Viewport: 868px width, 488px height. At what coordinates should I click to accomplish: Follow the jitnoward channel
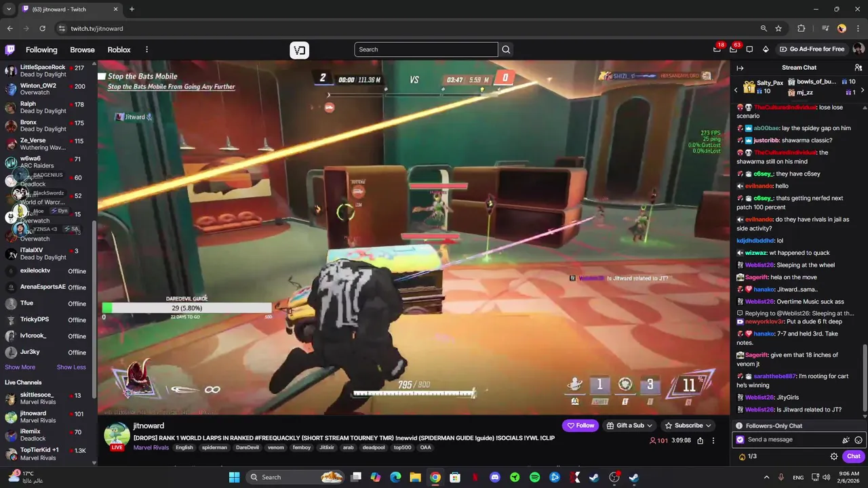[581, 426]
